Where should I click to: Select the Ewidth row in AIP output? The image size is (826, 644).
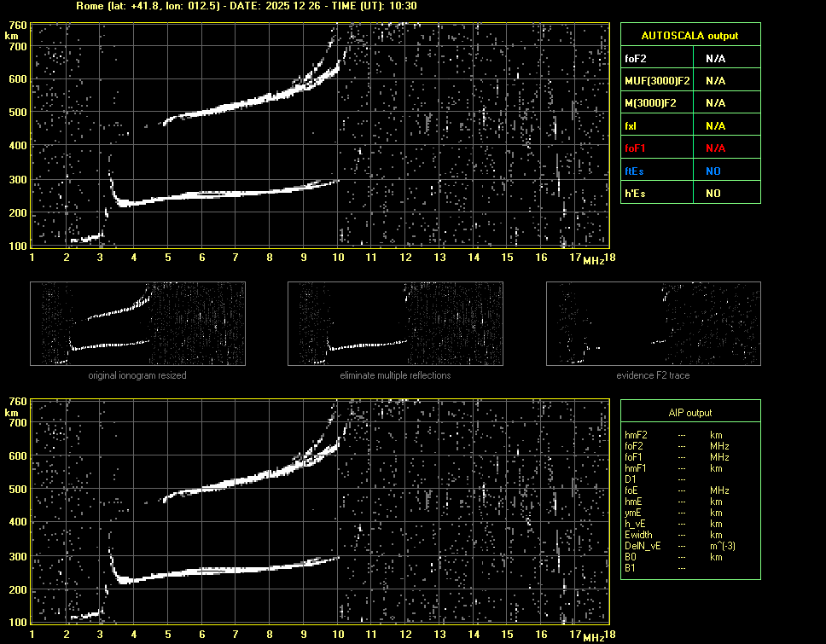point(638,534)
